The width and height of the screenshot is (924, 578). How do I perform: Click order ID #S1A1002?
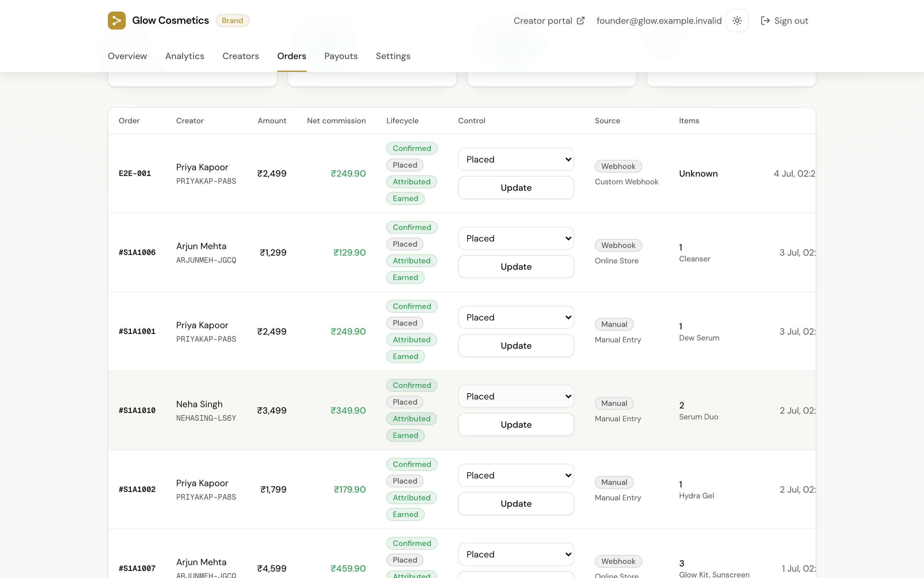[x=137, y=490]
